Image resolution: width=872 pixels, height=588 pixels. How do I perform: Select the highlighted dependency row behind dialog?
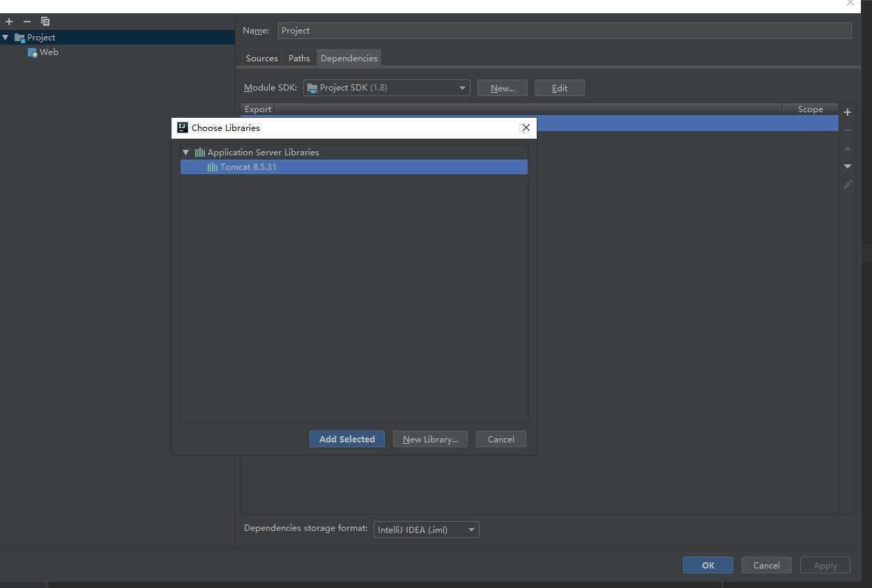click(x=687, y=124)
